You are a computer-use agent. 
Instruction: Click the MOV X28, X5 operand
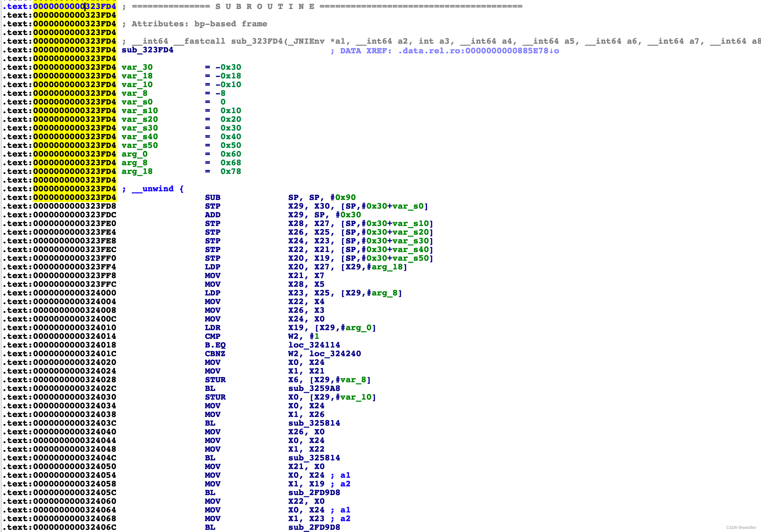click(306, 284)
